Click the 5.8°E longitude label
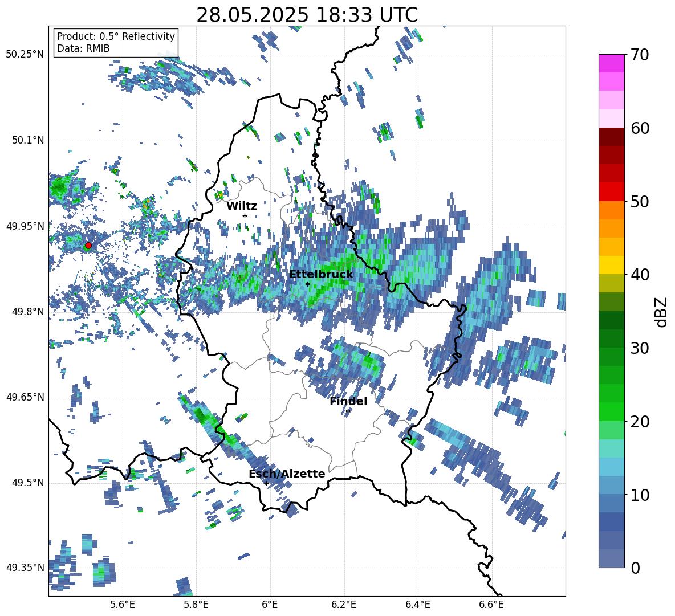This screenshot has height=616, width=675. (x=196, y=605)
